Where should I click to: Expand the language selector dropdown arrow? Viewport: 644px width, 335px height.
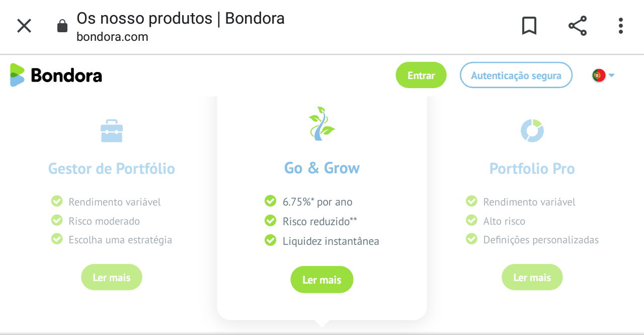coord(611,75)
